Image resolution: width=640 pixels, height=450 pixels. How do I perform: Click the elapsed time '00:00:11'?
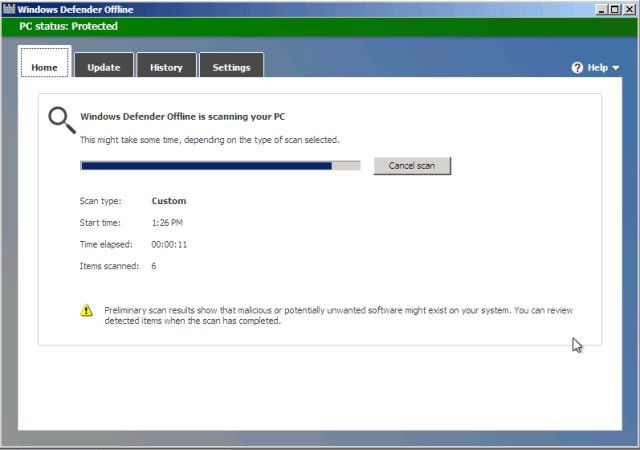click(169, 244)
